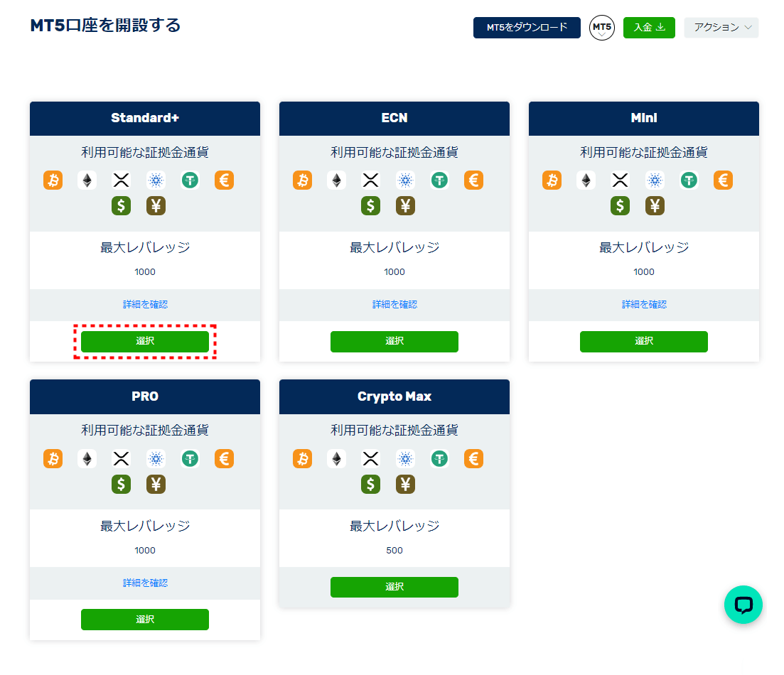Open the live chat widget
The width and height of the screenshot is (784, 675).
[743, 605]
